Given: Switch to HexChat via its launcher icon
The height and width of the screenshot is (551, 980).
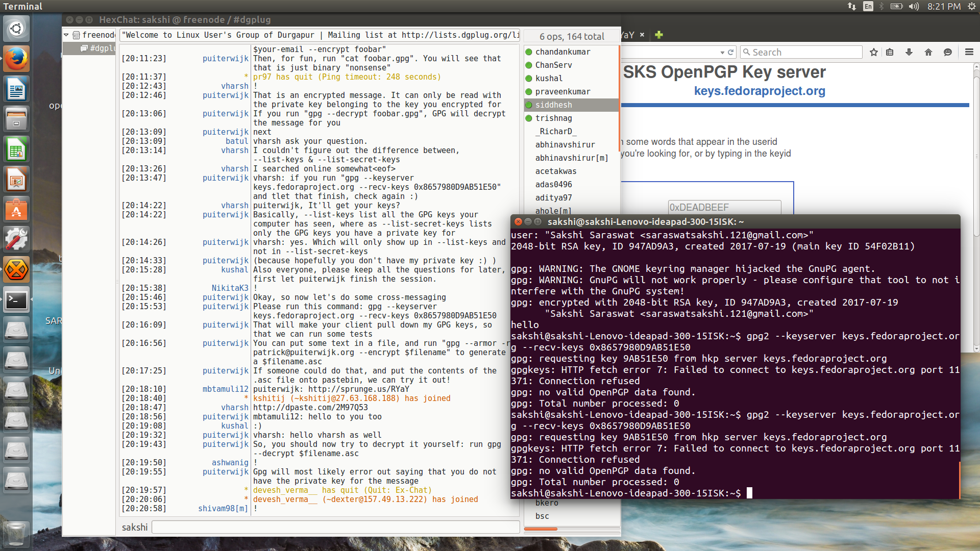Looking at the screenshot, I should (16, 270).
